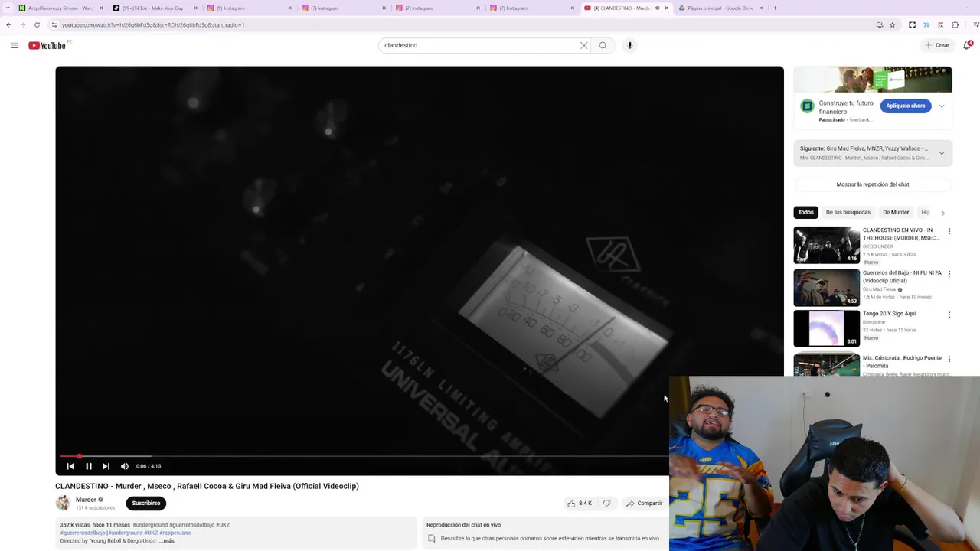The height and width of the screenshot is (551, 980).
Task: Open the Murder channel name link
Action: click(x=86, y=500)
